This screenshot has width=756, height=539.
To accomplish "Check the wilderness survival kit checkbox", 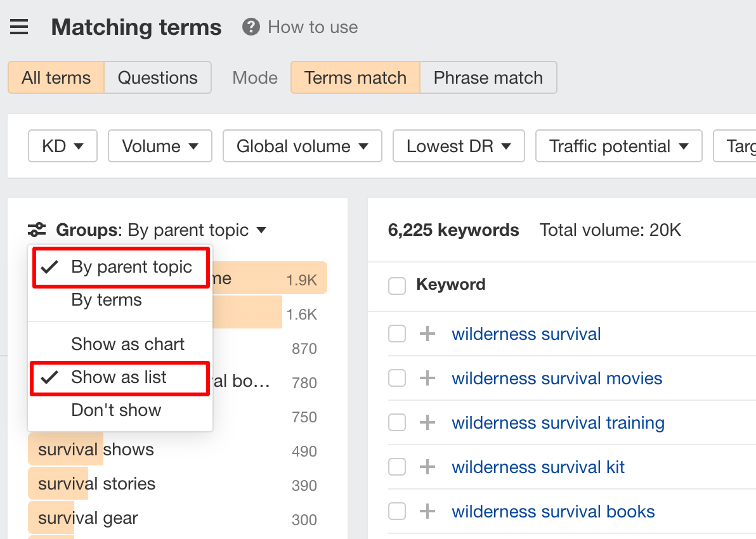I will tap(397, 467).
